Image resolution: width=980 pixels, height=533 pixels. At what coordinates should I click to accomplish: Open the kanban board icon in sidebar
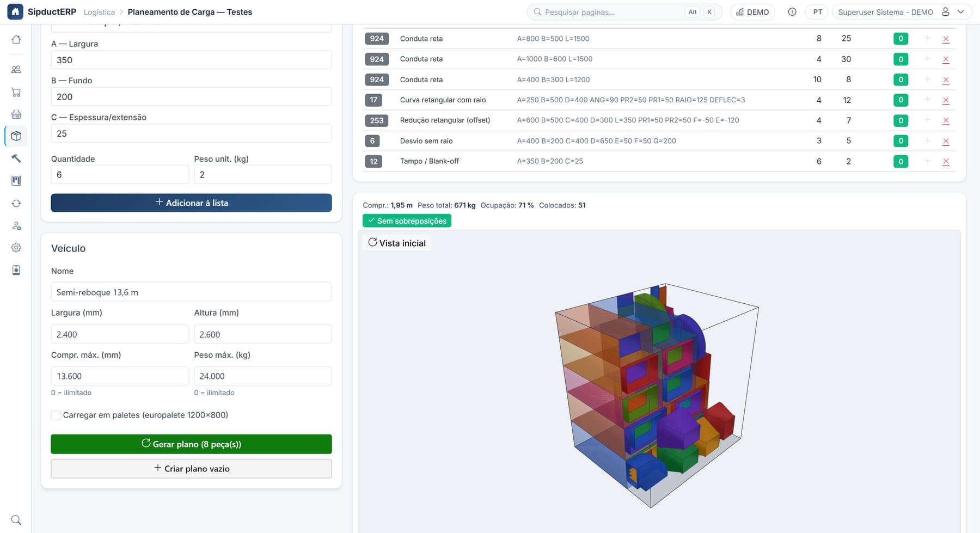[16, 181]
